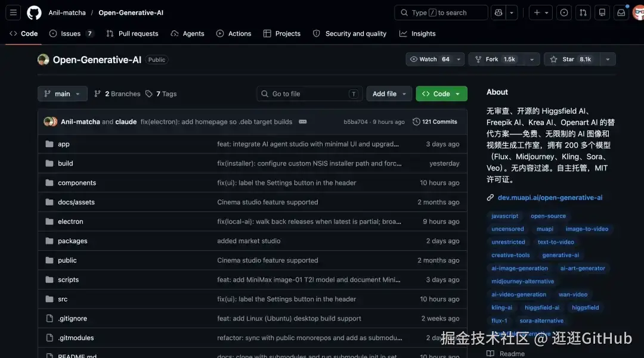
Task: Open the app folder
Action: click(64, 144)
